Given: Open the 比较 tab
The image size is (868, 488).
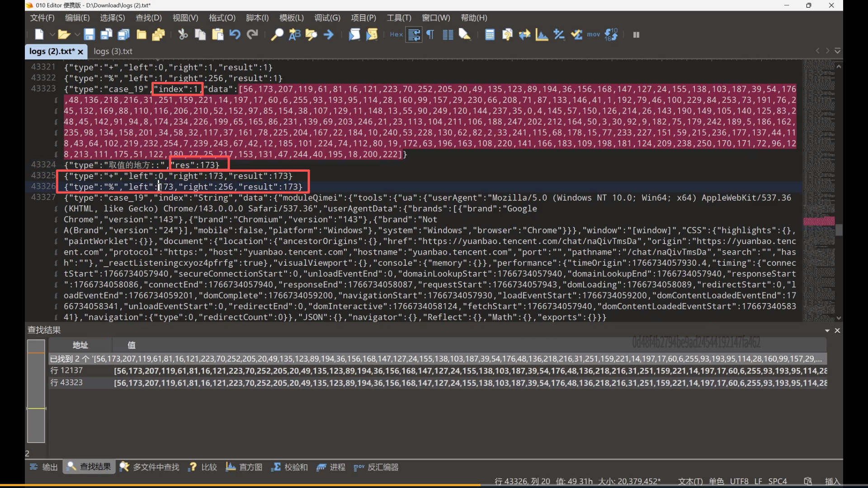Looking at the screenshot, I should point(203,467).
